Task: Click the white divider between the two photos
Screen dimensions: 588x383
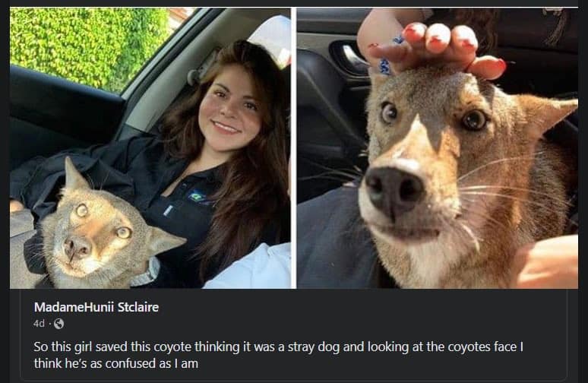Action: click(x=293, y=148)
